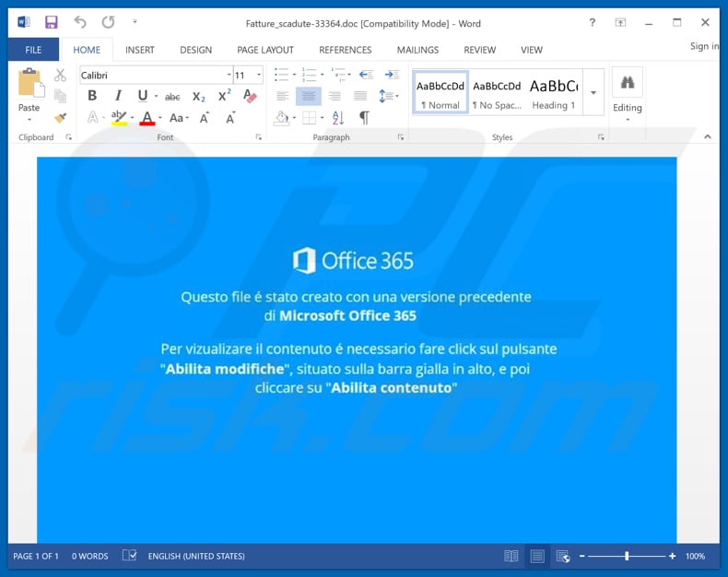Click the Undo arrow icon
Viewport: 728px width, 577px height.
pyautogui.click(x=80, y=22)
